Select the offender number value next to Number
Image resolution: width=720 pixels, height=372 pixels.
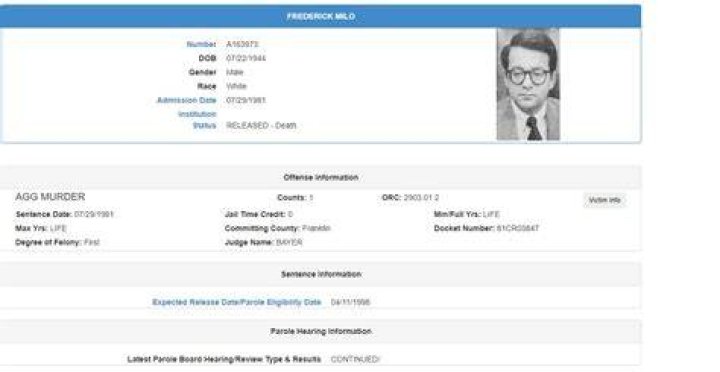coord(242,44)
